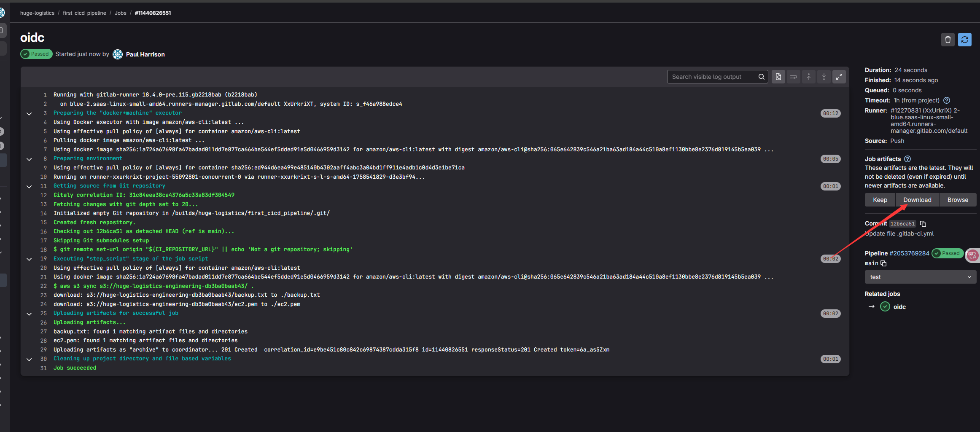980x432 pixels.
Task: Enter full screen log view
Action: click(839, 77)
